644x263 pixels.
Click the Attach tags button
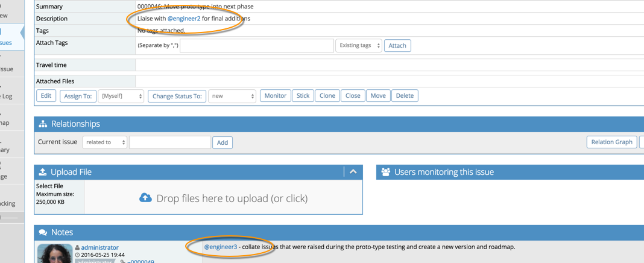coord(397,46)
